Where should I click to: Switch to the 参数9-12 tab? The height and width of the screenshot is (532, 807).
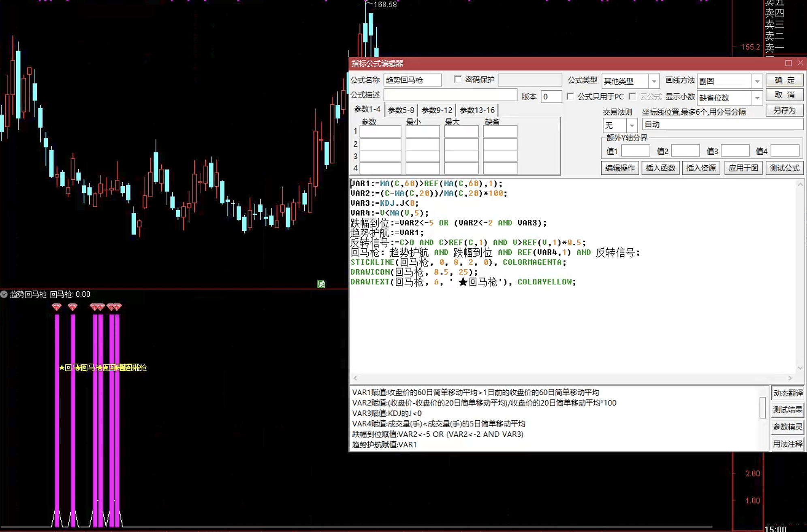437,110
